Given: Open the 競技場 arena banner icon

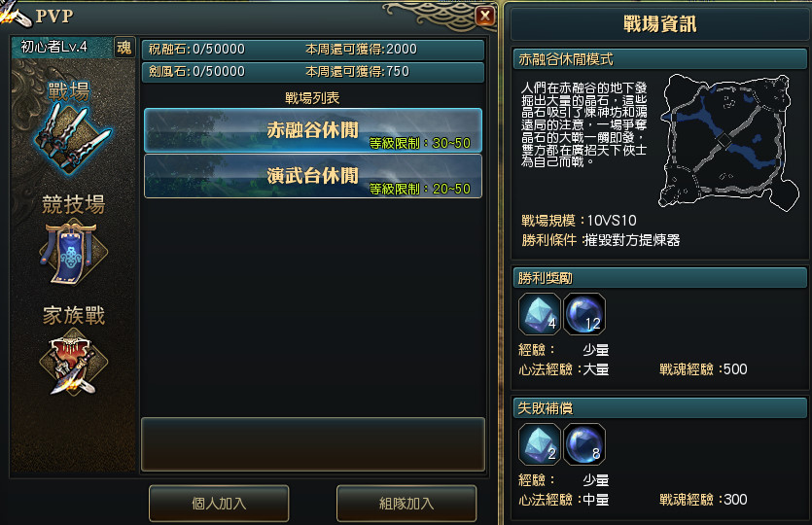Looking at the screenshot, I should [73, 252].
